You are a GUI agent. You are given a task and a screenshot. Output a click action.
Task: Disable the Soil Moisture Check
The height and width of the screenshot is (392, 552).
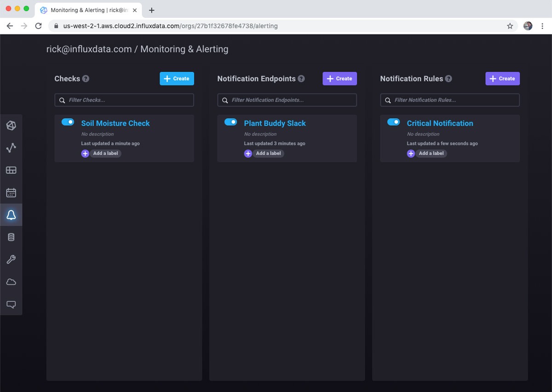pos(68,121)
